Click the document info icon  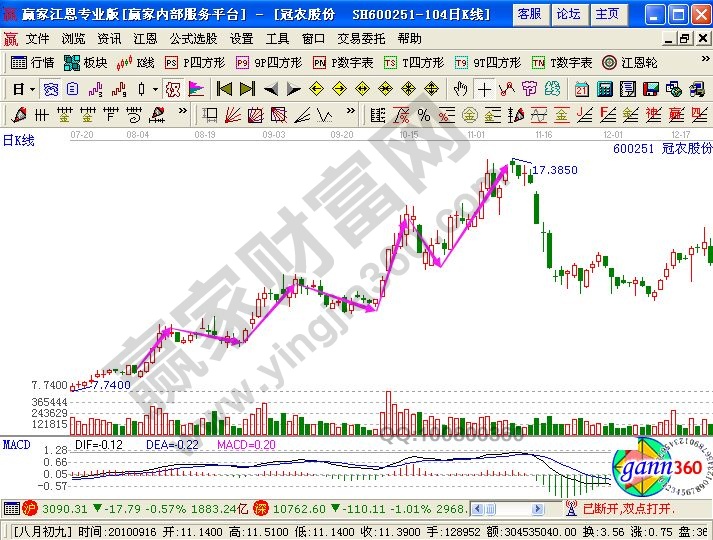(x=72, y=90)
